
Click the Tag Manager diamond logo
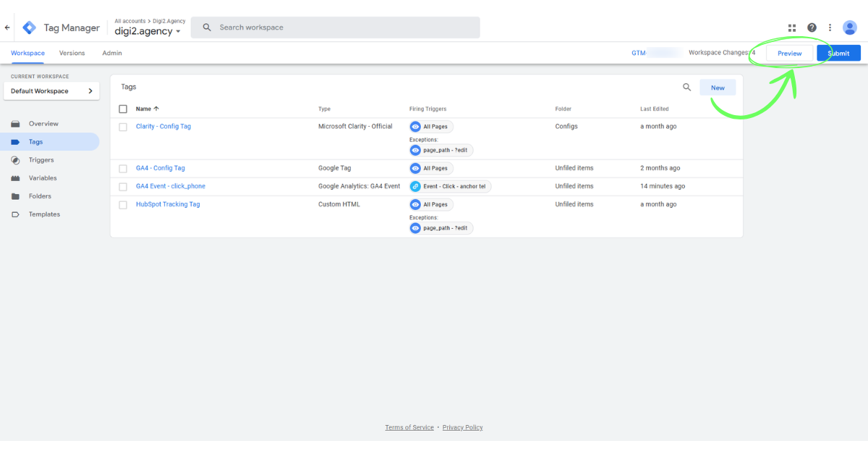tap(29, 28)
